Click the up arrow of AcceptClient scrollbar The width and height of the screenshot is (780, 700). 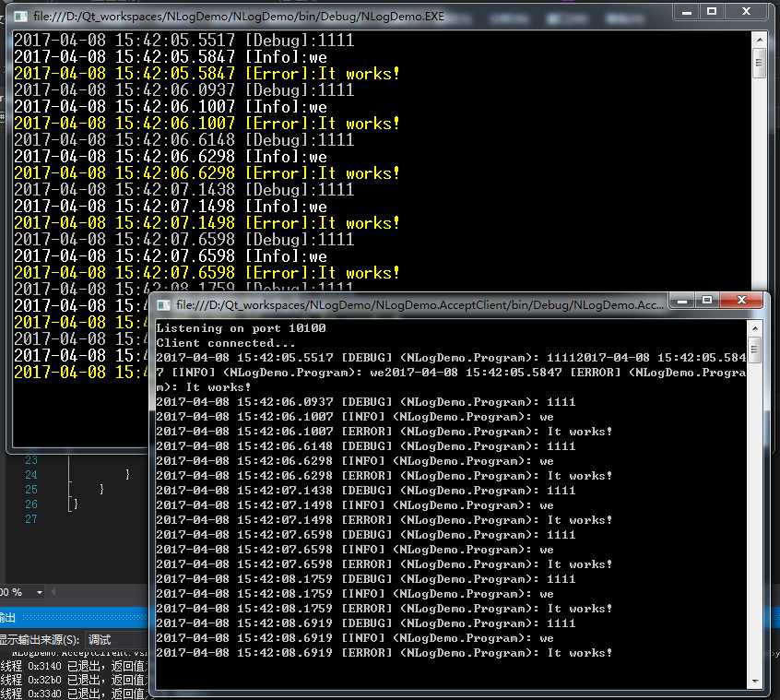coord(754,328)
